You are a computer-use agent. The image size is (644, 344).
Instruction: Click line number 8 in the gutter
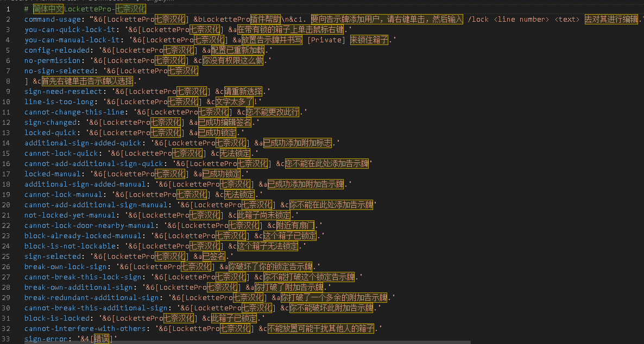(8, 81)
